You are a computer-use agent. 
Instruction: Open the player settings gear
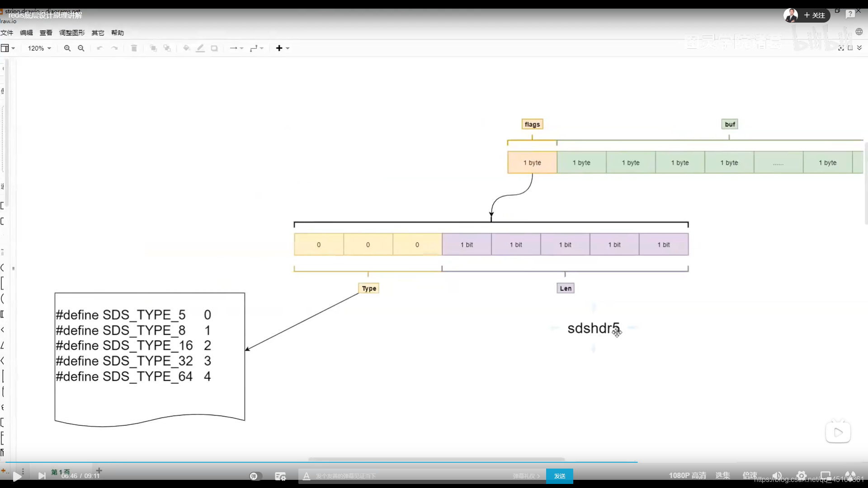pos(802,476)
